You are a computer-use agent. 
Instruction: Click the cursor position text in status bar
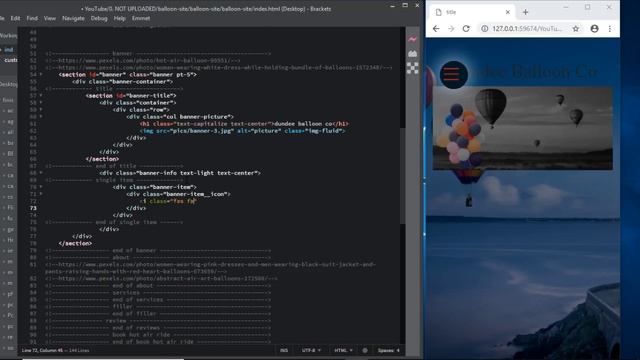pos(55,350)
